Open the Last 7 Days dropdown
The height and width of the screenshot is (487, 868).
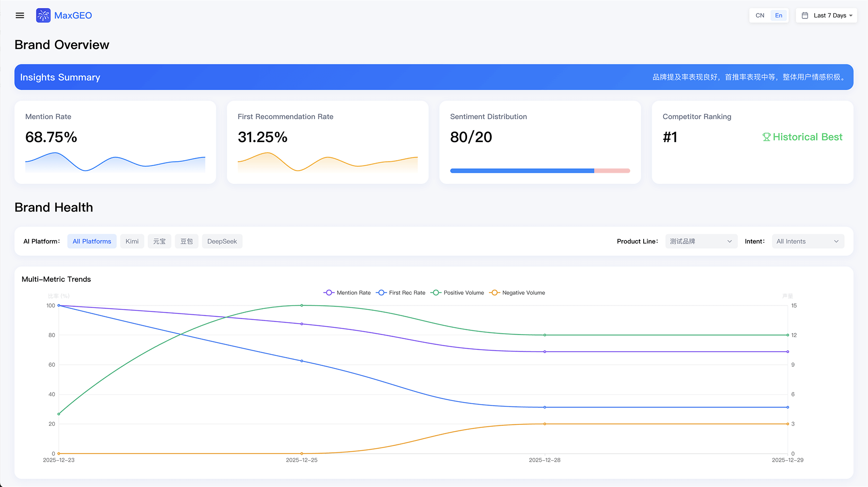(x=827, y=15)
